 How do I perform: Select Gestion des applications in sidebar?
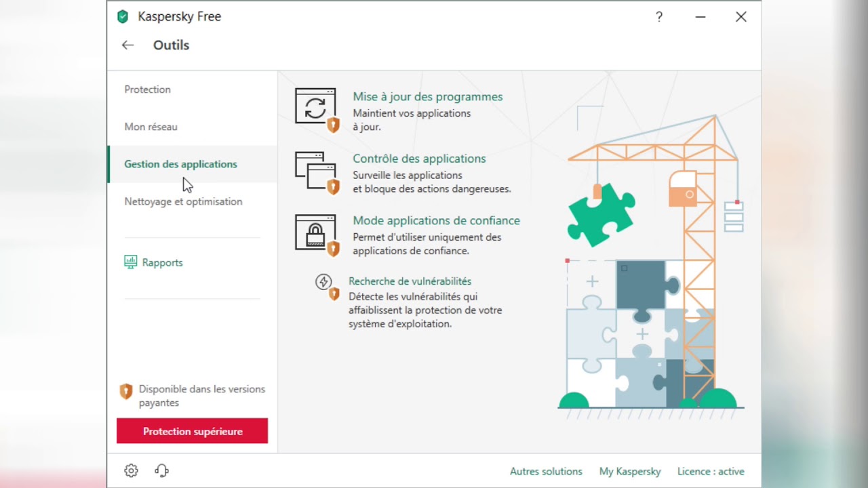192,164
